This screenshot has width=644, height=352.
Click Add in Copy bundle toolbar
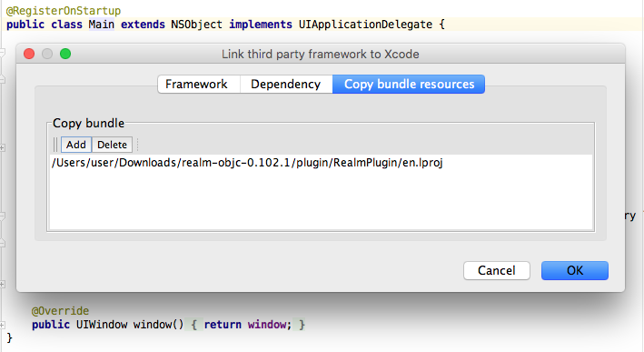(76, 145)
